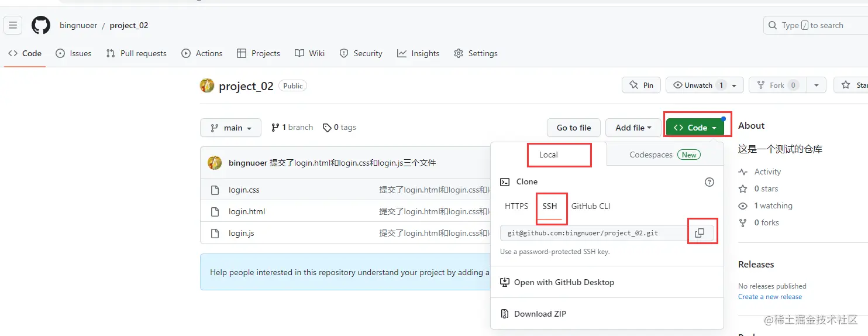This screenshot has width=868, height=336.
Task: Expand the Unwatch notifications dropdown
Action: click(705, 85)
